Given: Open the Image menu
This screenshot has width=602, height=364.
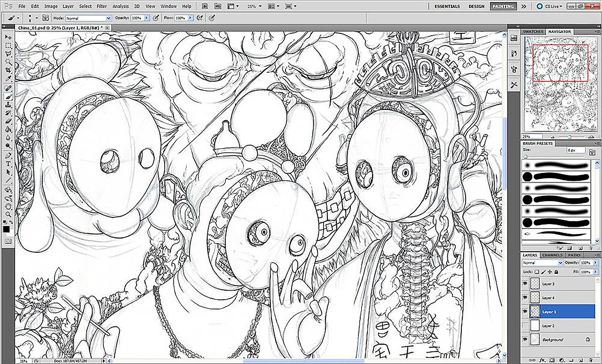Looking at the screenshot, I should [x=51, y=7].
